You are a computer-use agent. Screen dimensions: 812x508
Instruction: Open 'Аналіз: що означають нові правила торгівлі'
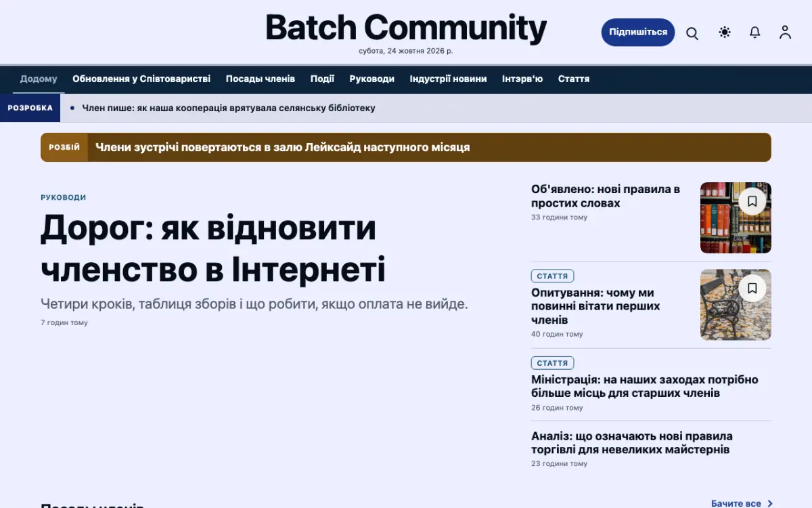pos(632,443)
